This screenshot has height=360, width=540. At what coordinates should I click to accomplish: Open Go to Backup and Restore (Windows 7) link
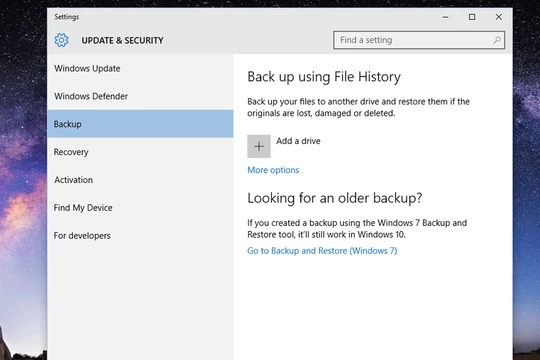322,250
